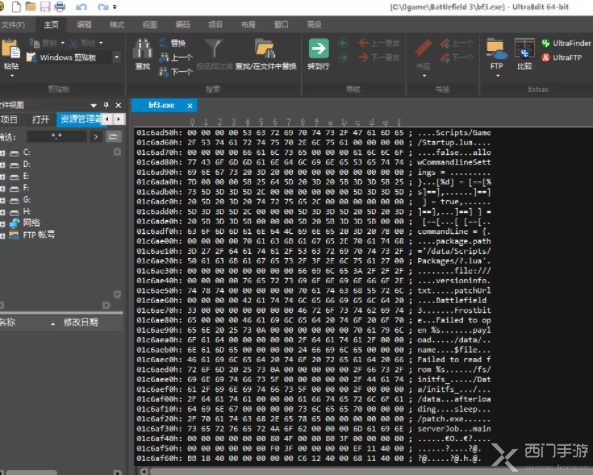Save the file with the floppy disk icon
593x475 pixels.
[x=45, y=6]
